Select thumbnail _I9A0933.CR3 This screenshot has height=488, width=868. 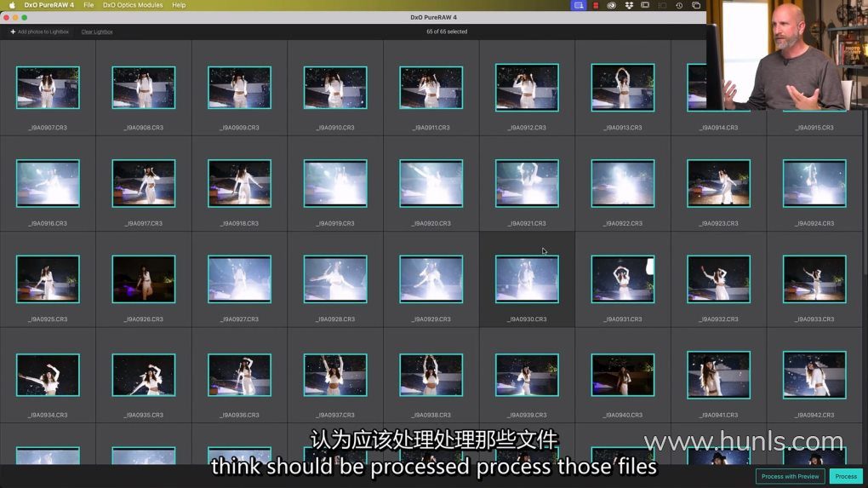pyautogui.click(x=814, y=279)
